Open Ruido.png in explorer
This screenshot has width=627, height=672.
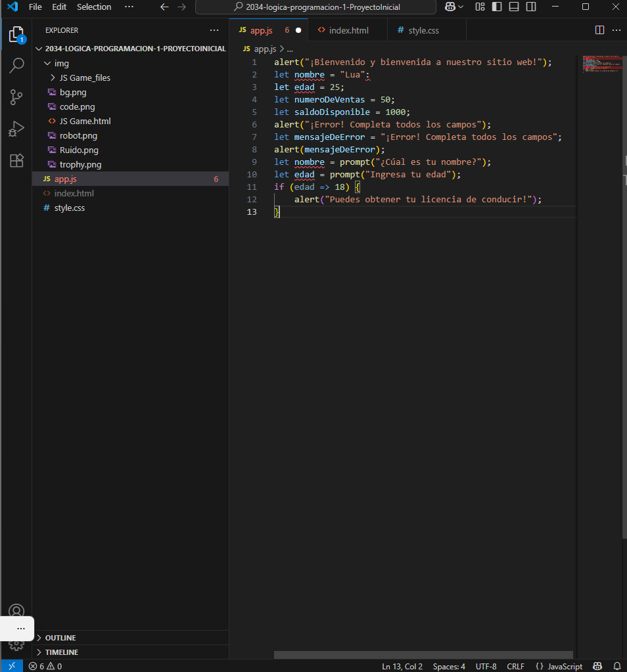[131, 150]
